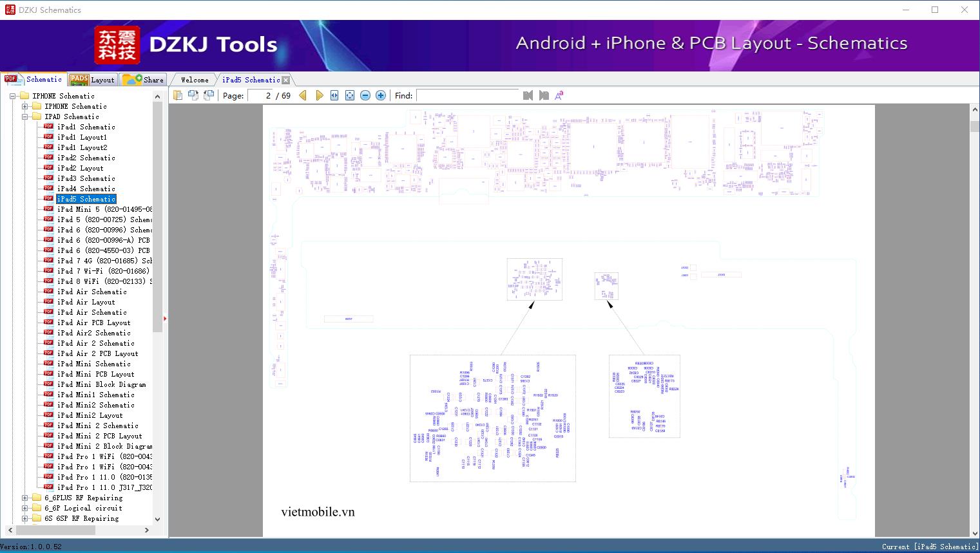The width and height of the screenshot is (980, 553).
Task: Click the copy page icon in the viewer toolbar
Action: coord(178,95)
